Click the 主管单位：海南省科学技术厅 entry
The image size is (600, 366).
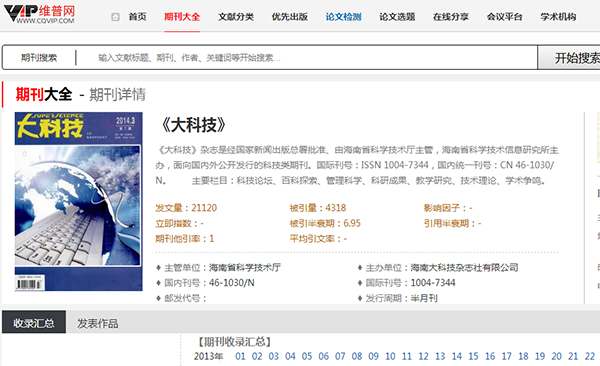pos(218,268)
